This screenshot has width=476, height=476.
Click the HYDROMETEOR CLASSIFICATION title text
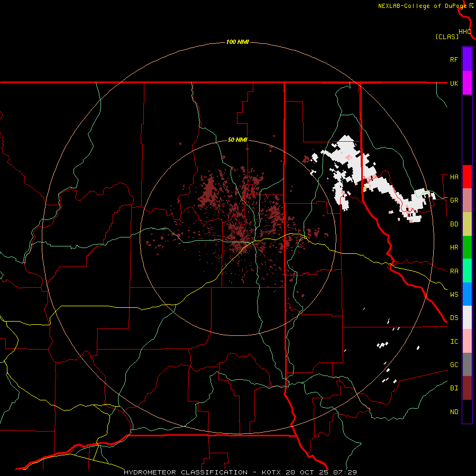click(x=186, y=472)
